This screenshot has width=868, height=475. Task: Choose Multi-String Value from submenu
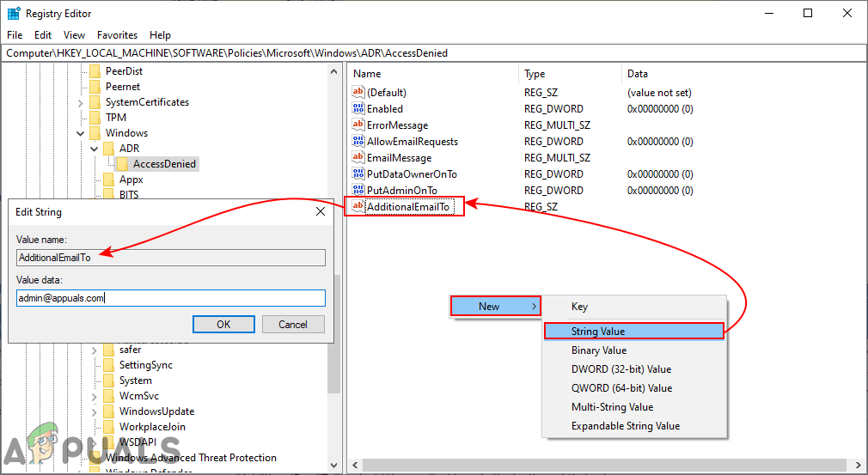point(634,407)
